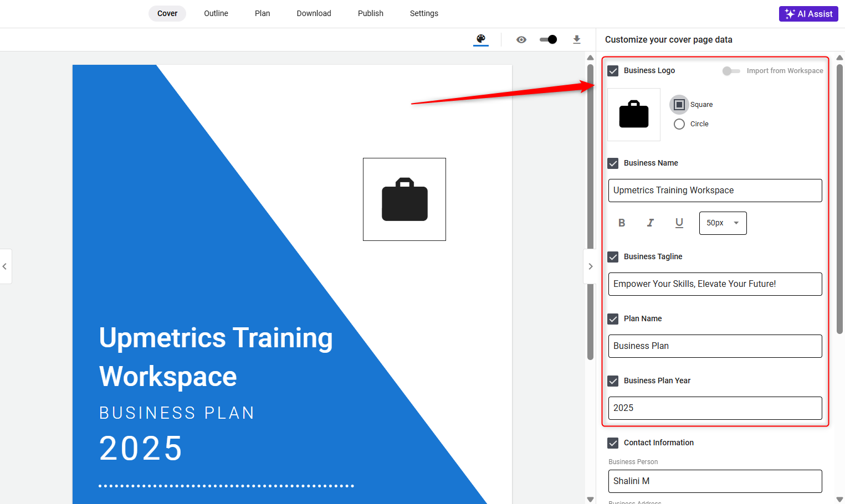The width and height of the screenshot is (845, 504).
Task: Apply bold to business name
Action: coord(622,223)
